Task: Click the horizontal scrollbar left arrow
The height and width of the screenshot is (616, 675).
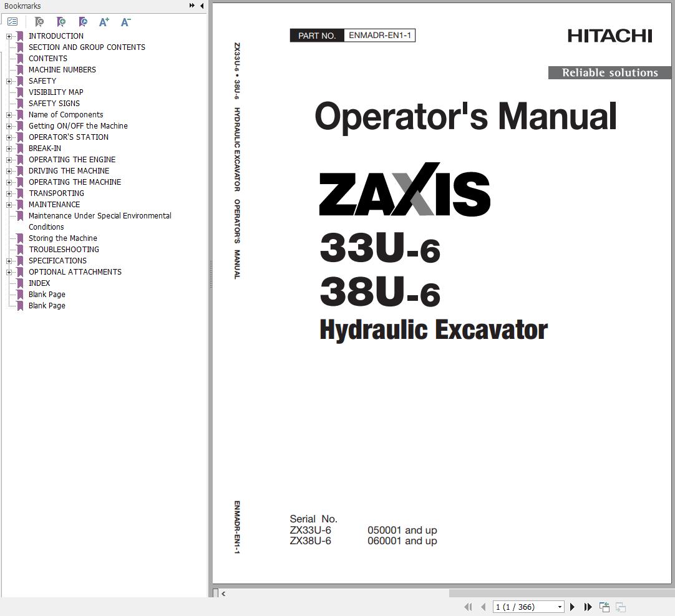Action: click(223, 594)
